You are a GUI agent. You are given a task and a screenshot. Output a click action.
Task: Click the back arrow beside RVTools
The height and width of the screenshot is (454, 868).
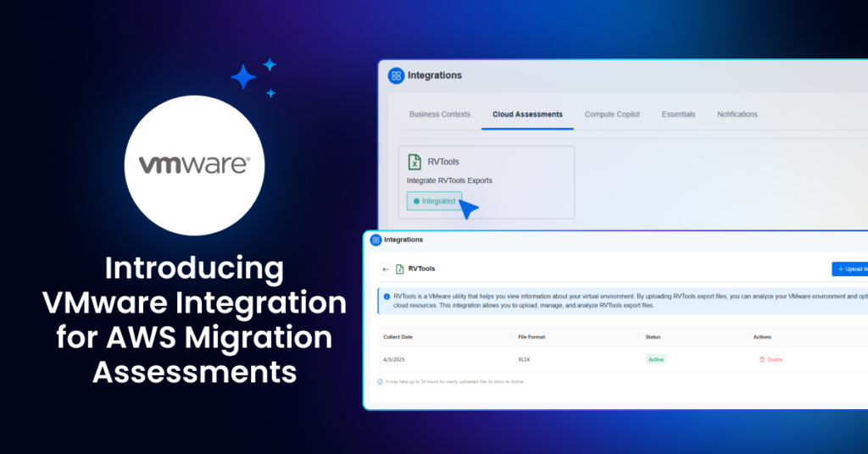(386, 269)
